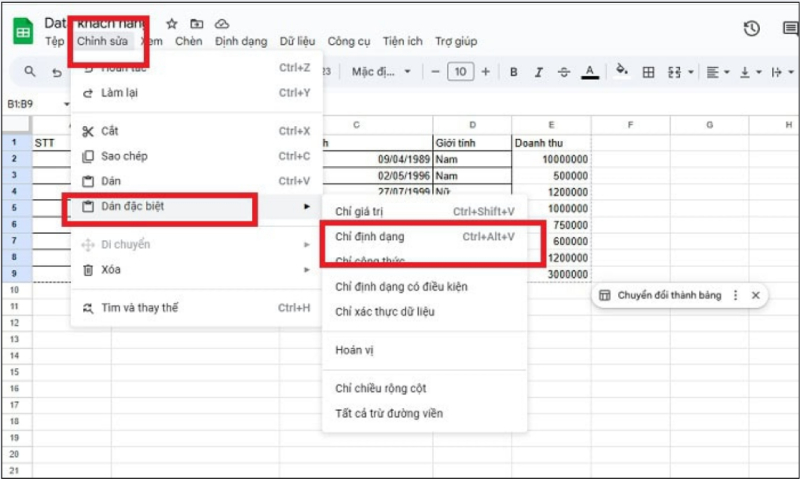The width and height of the screenshot is (800, 479).
Task: Click the font size field showing 10
Action: [x=460, y=71]
